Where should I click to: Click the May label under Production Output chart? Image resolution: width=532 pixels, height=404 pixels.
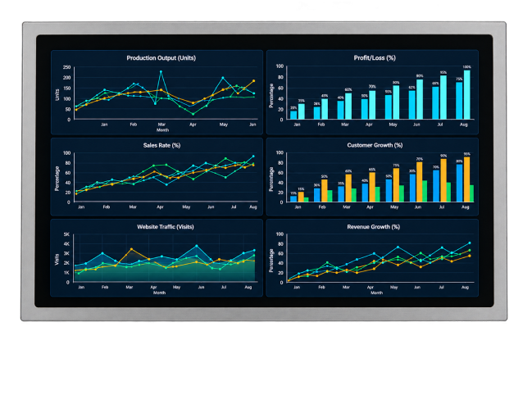[x=224, y=125]
